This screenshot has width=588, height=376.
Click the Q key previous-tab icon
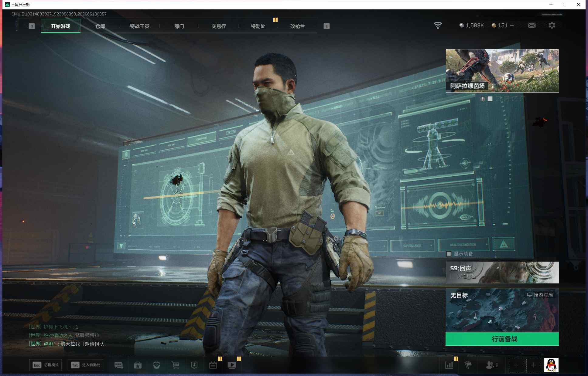[32, 26]
